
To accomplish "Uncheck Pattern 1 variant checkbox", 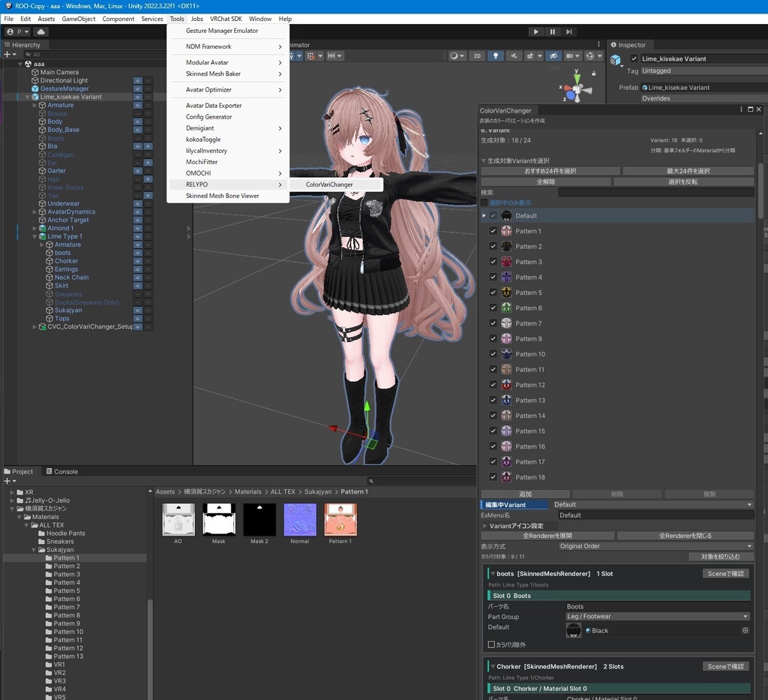I will click(x=493, y=231).
